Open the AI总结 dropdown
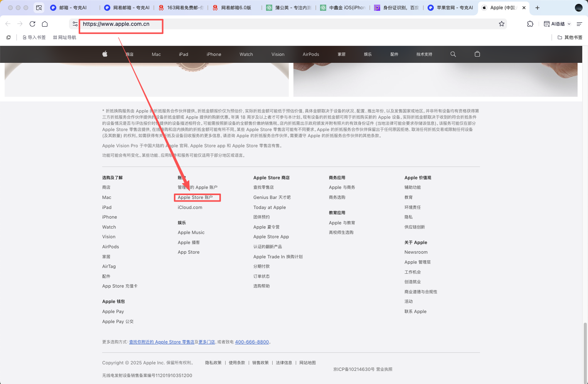 [557, 24]
